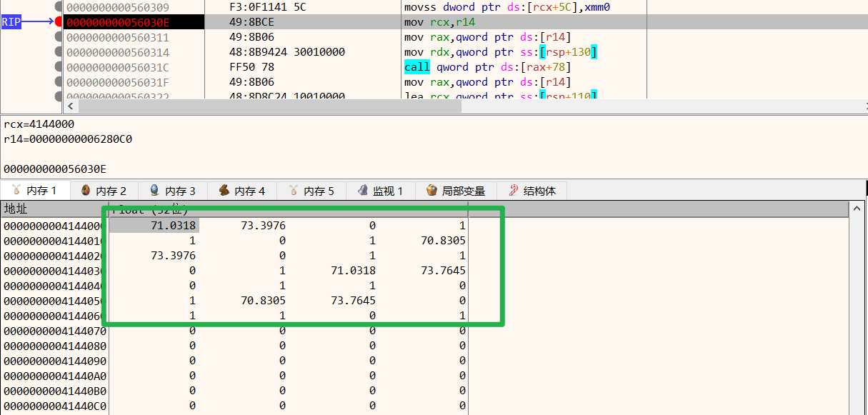Screen dimensions: 868x415
Task: Click the 内存 2 tab icon
Action: pos(86,191)
